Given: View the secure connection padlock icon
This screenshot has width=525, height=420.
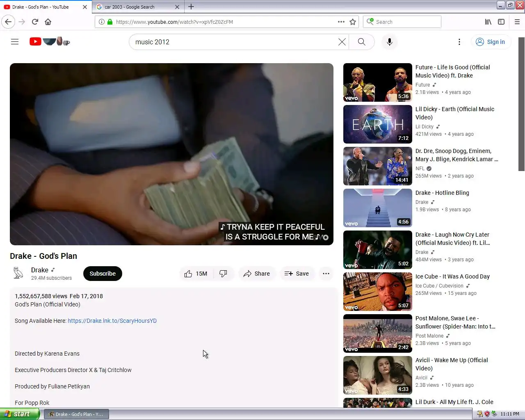Looking at the screenshot, I should (x=110, y=22).
